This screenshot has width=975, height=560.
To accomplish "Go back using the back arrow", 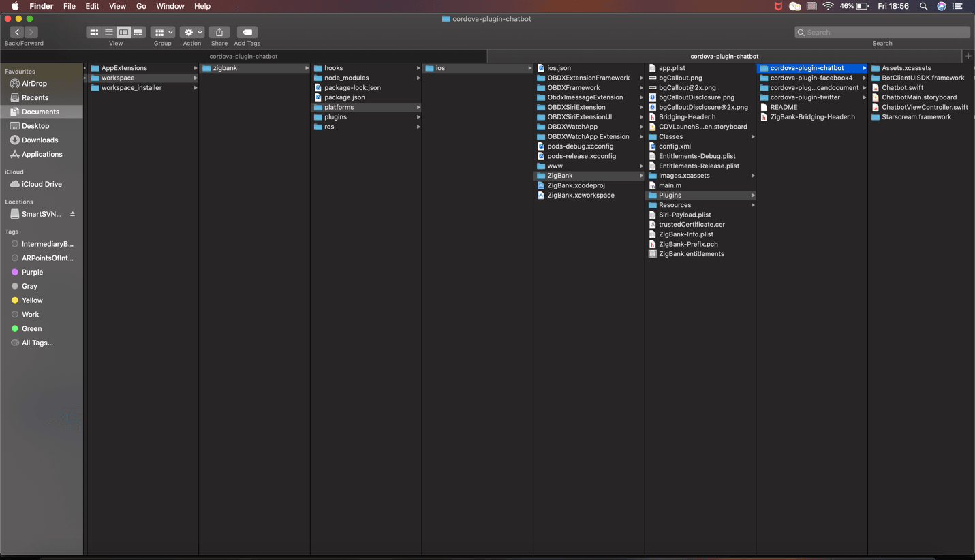I will (x=17, y=32).
